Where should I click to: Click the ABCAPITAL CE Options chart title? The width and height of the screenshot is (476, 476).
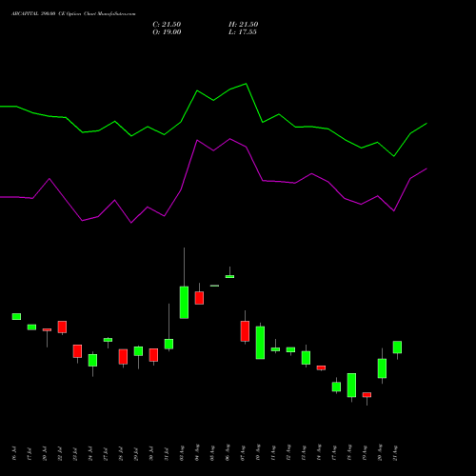point(73,14)
